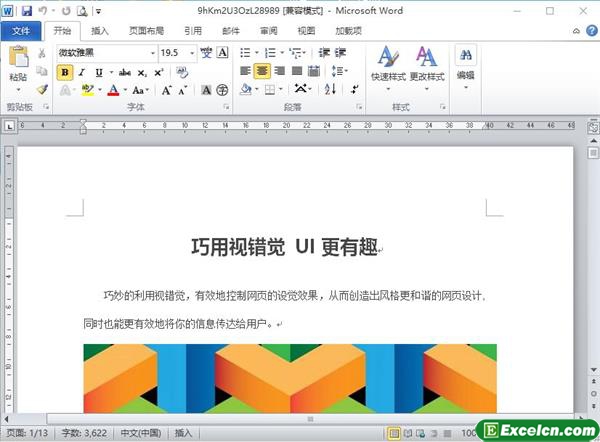The width and height of the screenshot is (600, 442).
Task: Open the Borders dropdown arrow
Action: pos(281,90)
